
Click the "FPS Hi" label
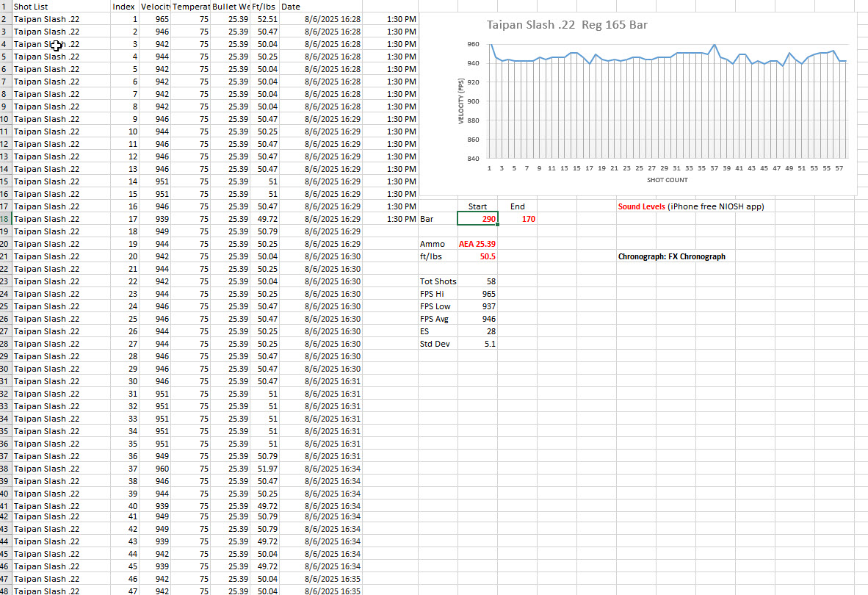coord(438,294)
